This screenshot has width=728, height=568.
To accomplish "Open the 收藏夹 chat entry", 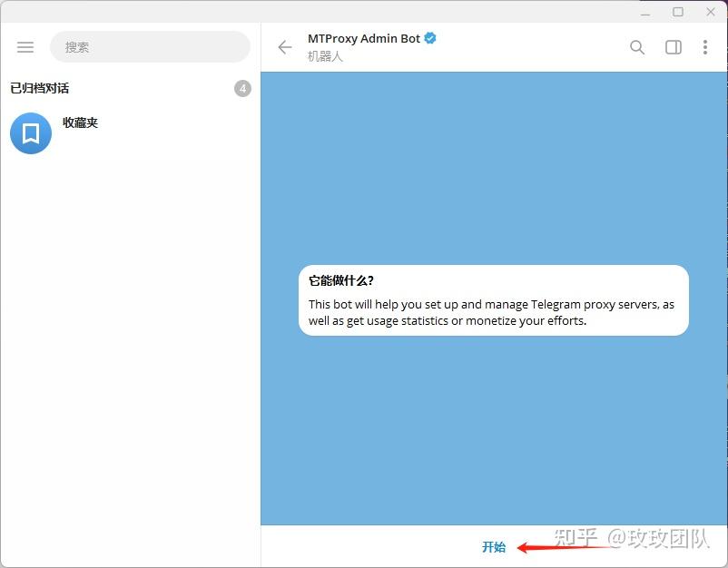I will (127, 132).
